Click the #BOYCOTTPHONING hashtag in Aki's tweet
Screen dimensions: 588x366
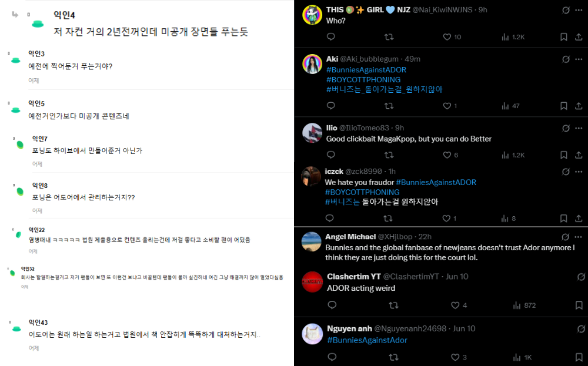pyautogui.click(x=363, y=79)
